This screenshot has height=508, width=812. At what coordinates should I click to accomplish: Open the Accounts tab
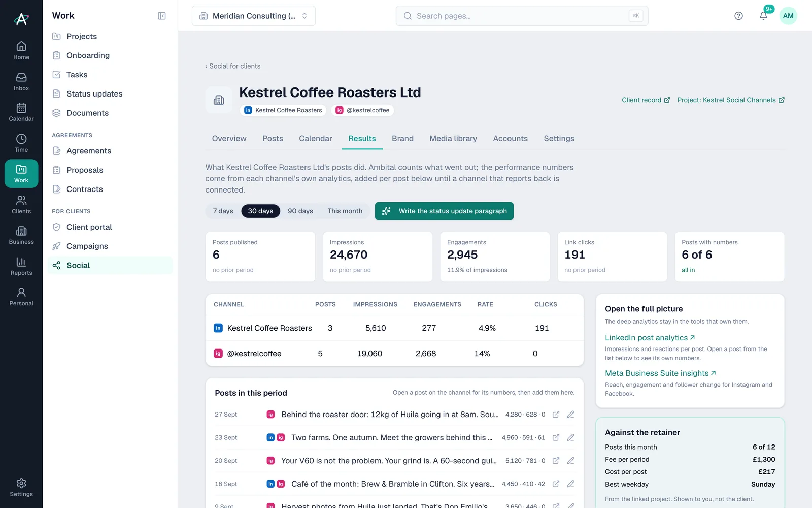pyautogui.click(x=510, y=139)
